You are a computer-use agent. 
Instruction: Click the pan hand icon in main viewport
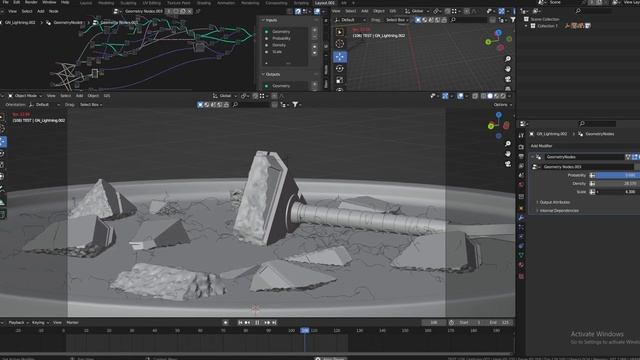pyautogui.click(x=508, y=153)
